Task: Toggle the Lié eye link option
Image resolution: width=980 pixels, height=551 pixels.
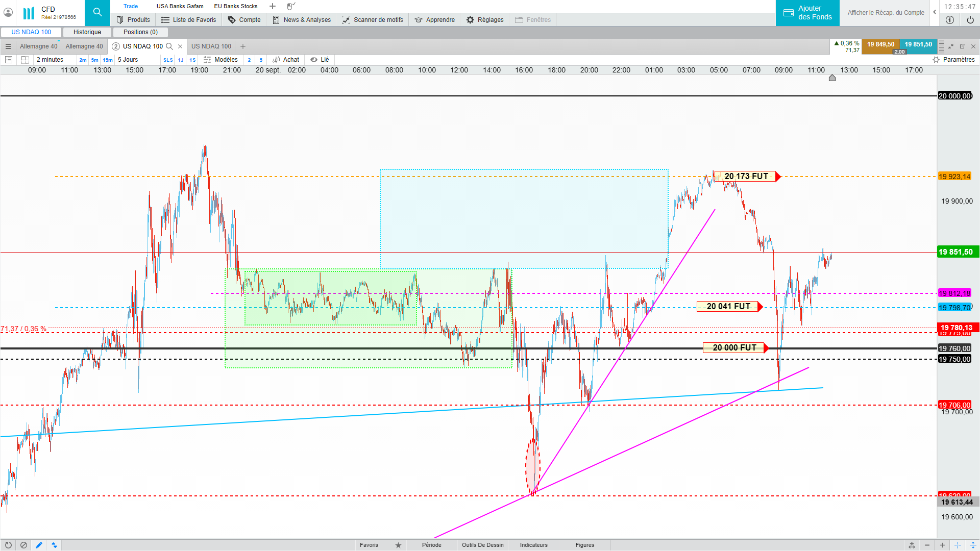Action: point(320,60)
